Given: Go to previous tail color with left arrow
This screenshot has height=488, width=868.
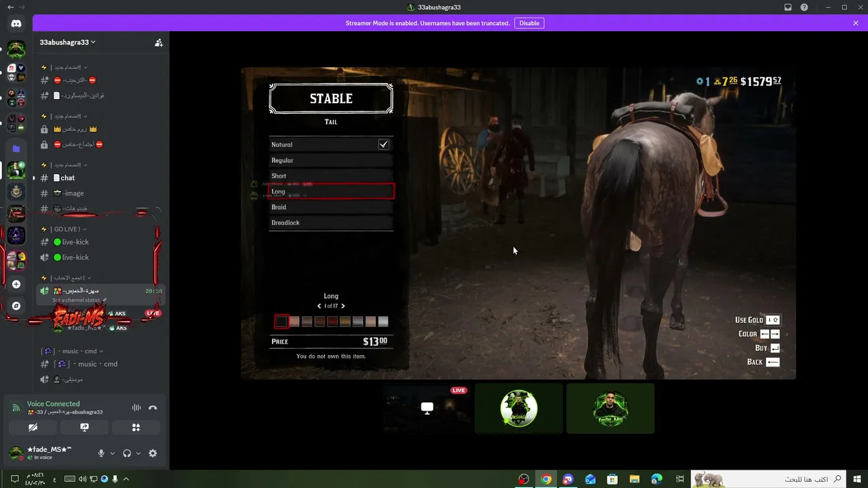Looking at the screenshot, I should [x=319, y=306].
